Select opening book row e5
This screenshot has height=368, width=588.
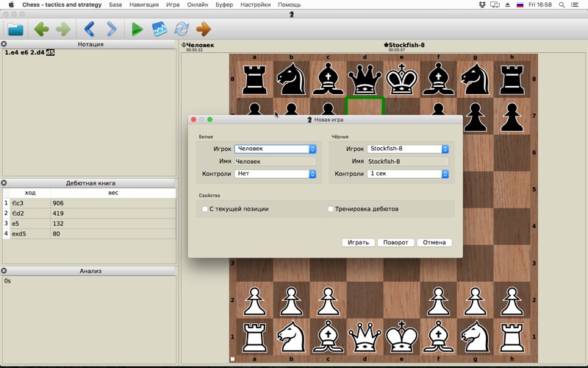pos(89,224)
